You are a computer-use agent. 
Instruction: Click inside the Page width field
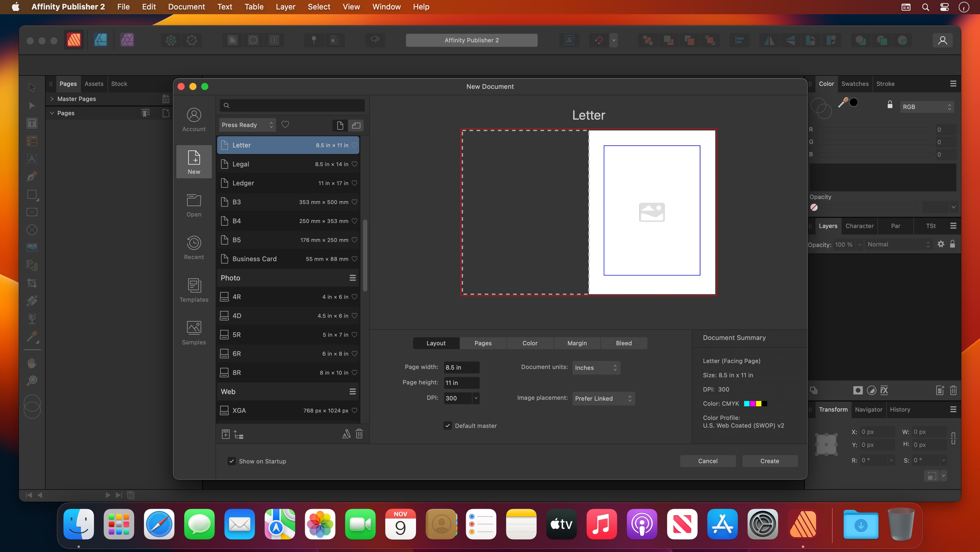pos(461,368)
